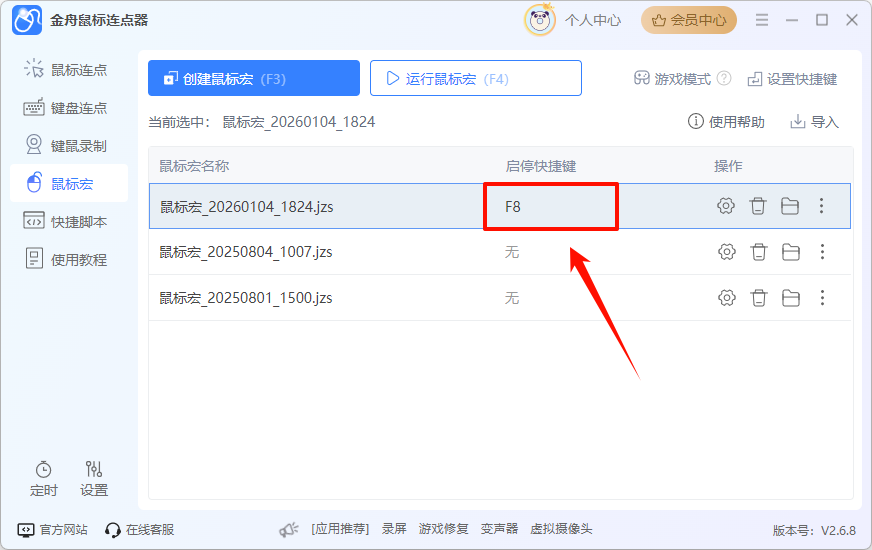Open folder icon for 鼠标宏_20260104_1824.jzs

point(790,206)
